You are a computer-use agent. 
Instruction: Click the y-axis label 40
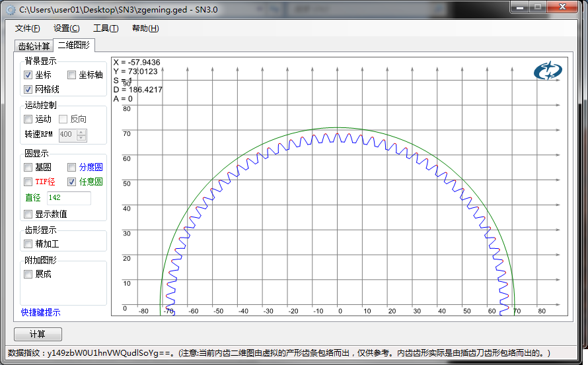127,209
